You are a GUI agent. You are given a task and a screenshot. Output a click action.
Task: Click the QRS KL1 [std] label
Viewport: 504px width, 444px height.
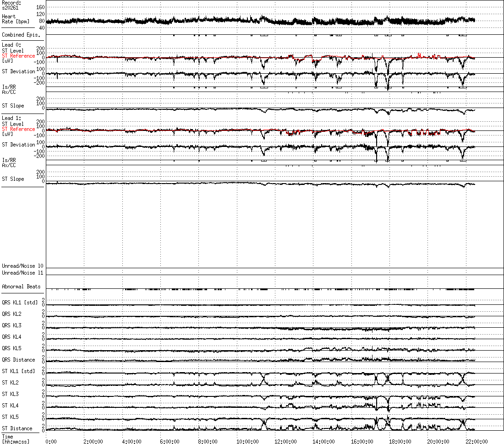pyautogui.click(x=20, y=303)
